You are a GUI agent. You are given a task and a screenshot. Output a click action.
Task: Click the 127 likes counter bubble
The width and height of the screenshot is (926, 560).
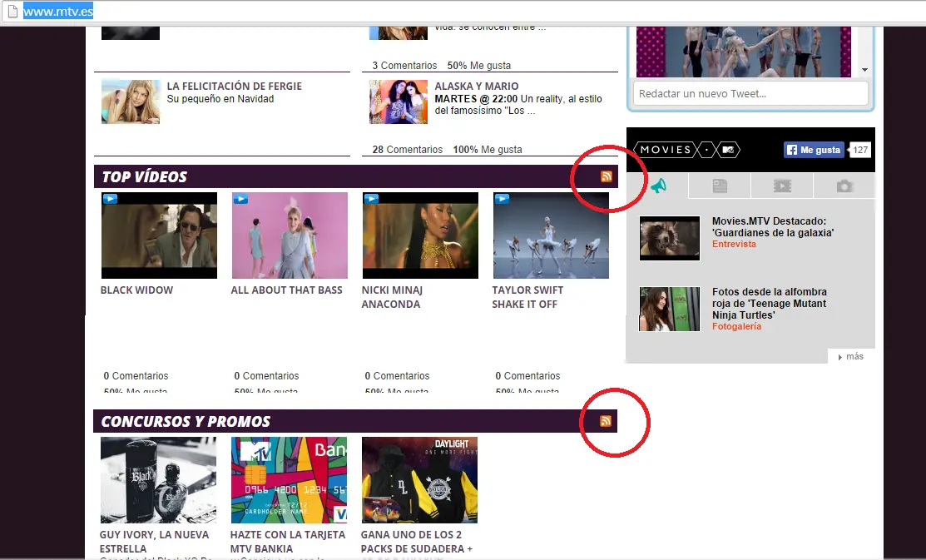click(860, 150)
